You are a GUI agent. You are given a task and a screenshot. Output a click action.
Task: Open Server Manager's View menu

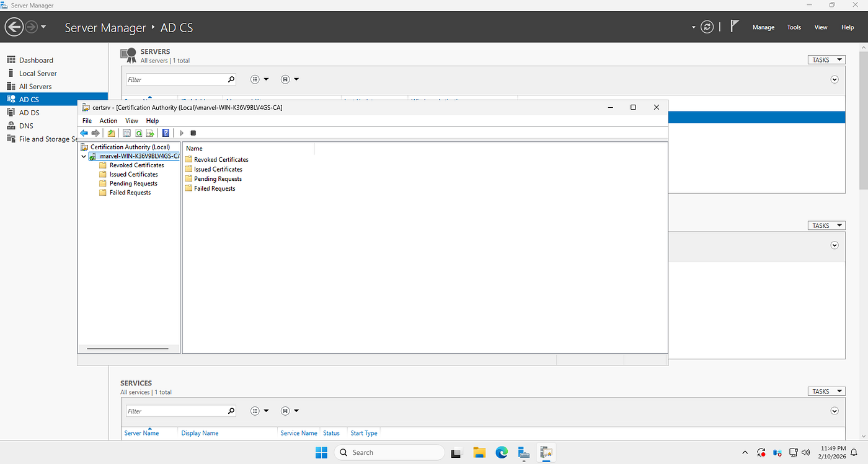tap(821, 27)
